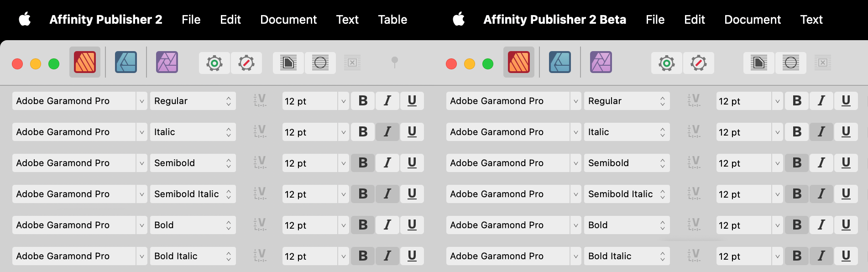Toggle Underline in Bold row, Publisher 2
The image size is (868, 272).
coord(412,225)
